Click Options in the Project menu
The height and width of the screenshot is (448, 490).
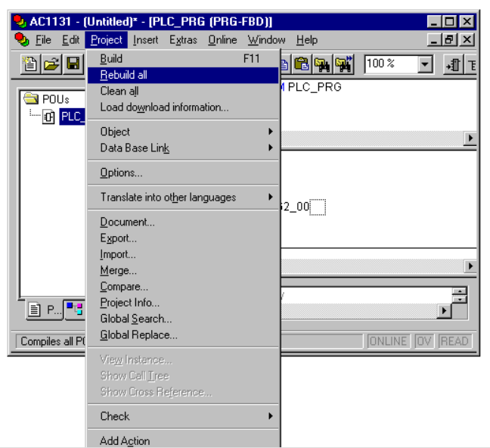tap(121, 173)
